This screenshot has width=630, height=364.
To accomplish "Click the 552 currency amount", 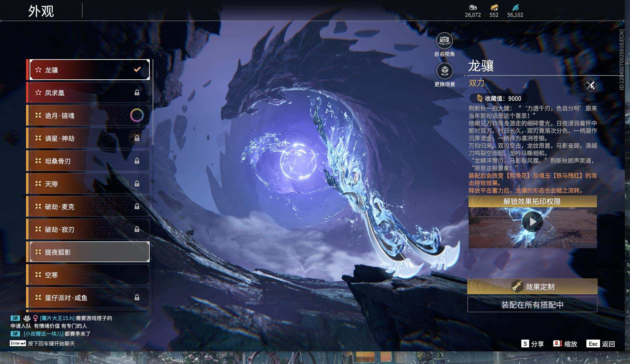I will [494, 15].
